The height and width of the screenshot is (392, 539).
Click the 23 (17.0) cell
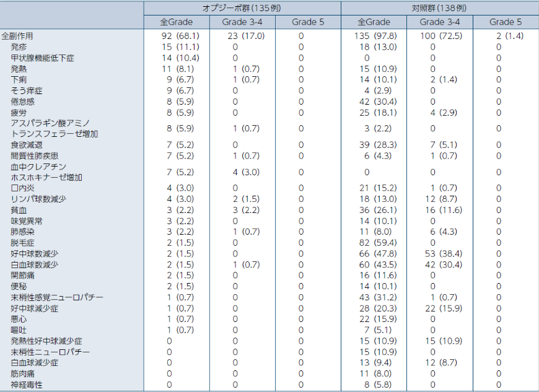(x=247, y=36)
